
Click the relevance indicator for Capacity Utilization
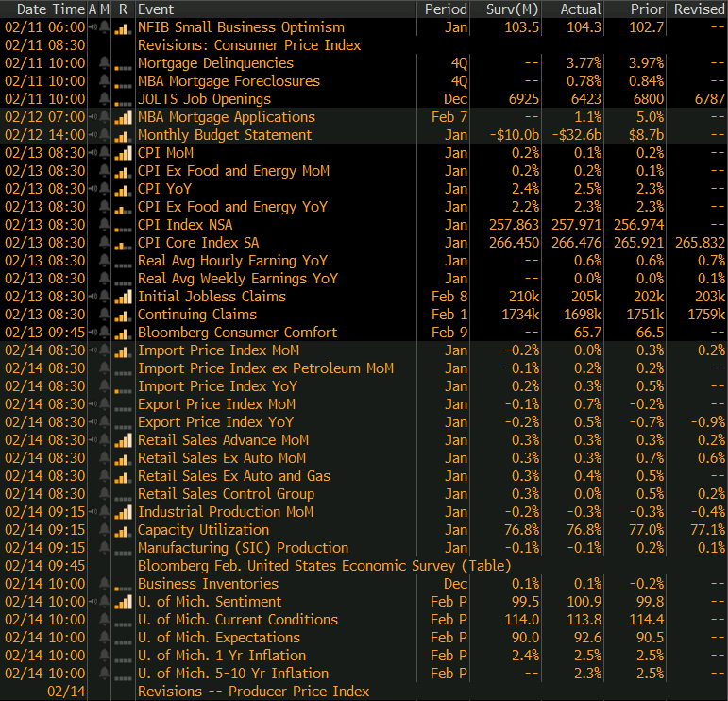(x=123, y=530)
